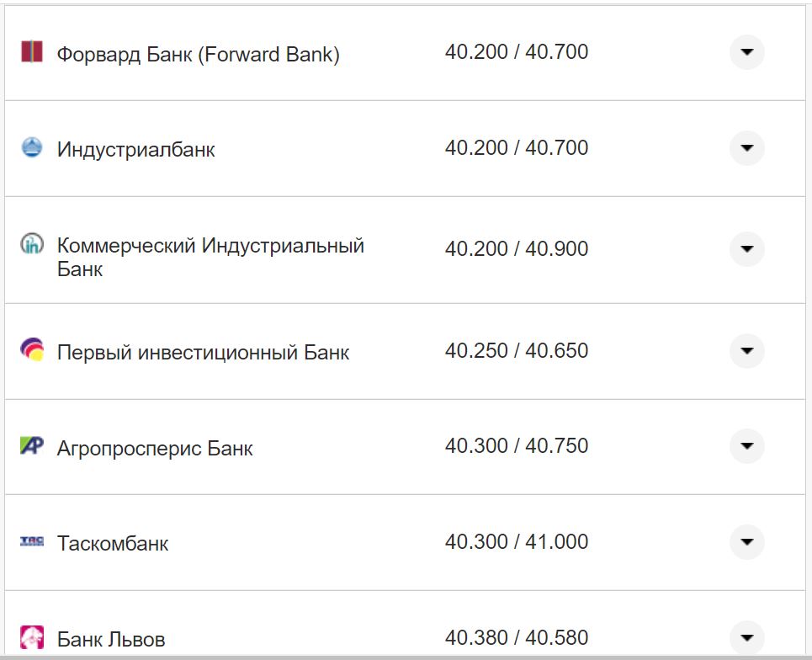
Task: Click the Forward Bank logo icon
Action: tap(32, 52)
